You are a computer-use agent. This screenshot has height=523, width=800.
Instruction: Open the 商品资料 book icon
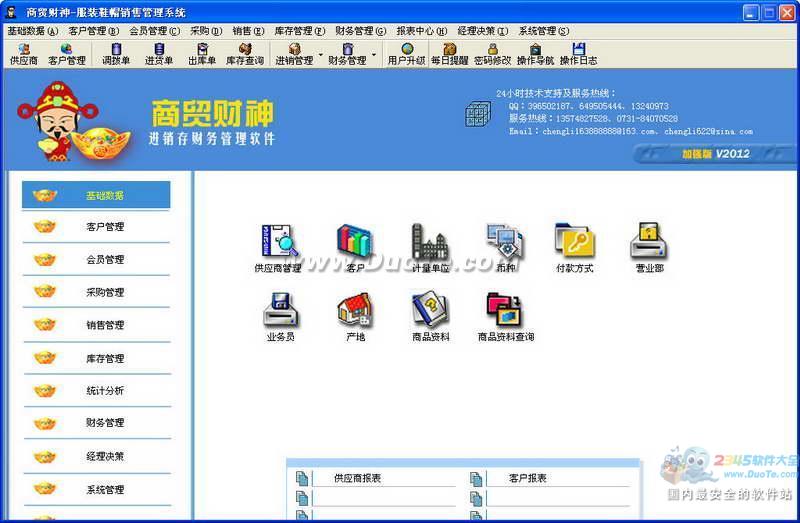[430, 310]
